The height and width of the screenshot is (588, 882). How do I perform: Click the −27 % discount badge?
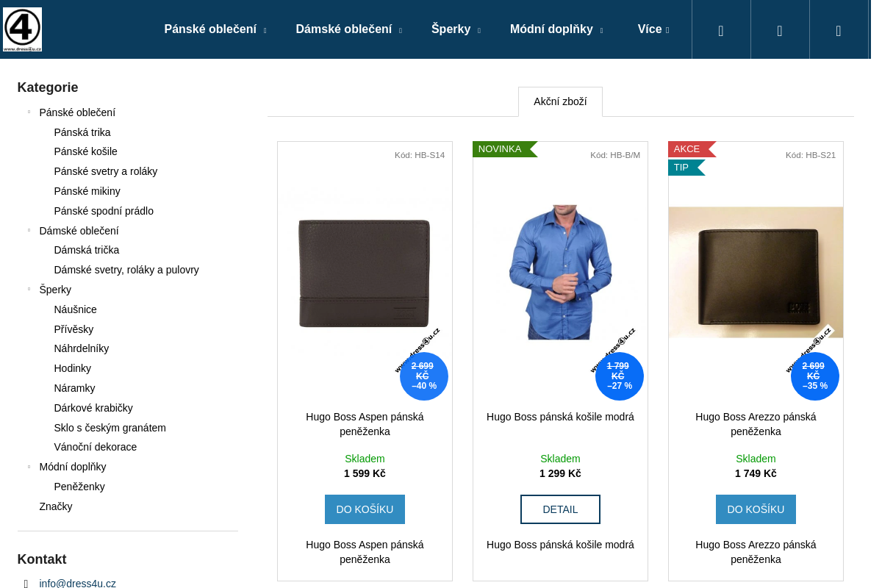point(619,376)
